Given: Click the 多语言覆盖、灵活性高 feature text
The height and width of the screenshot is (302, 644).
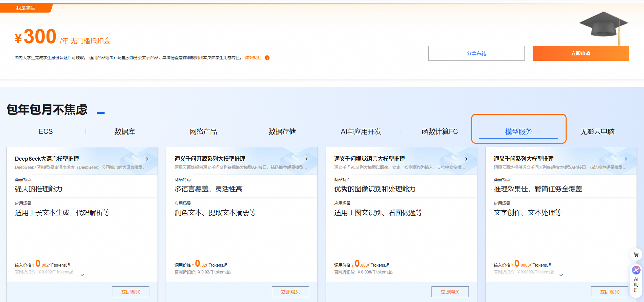Looking at the screenshot, I should [208, 189].
